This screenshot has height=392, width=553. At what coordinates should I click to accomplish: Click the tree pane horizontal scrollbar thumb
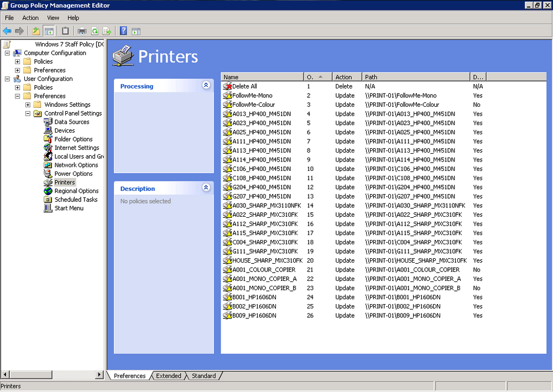click(31, 374)
